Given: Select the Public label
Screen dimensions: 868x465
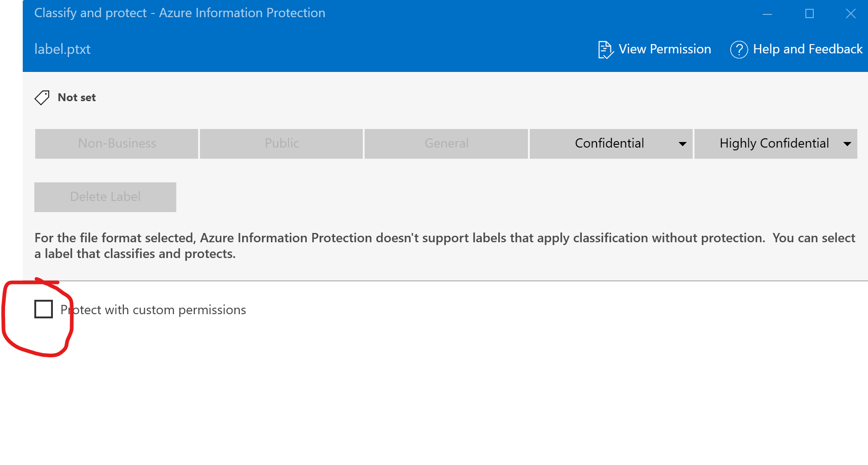Looking at the screenshot, I should coord(281,144).
